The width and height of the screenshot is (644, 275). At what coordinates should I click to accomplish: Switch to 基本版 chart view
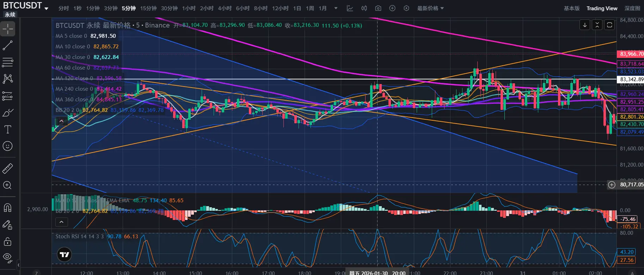[572, 8]
